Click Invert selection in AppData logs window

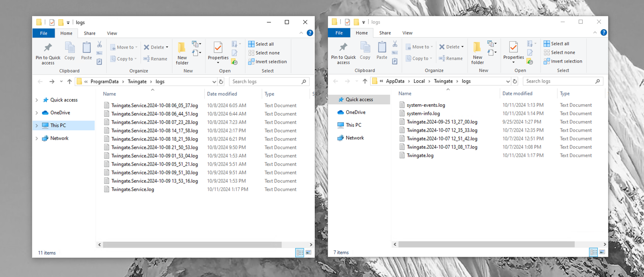(563, 61)
